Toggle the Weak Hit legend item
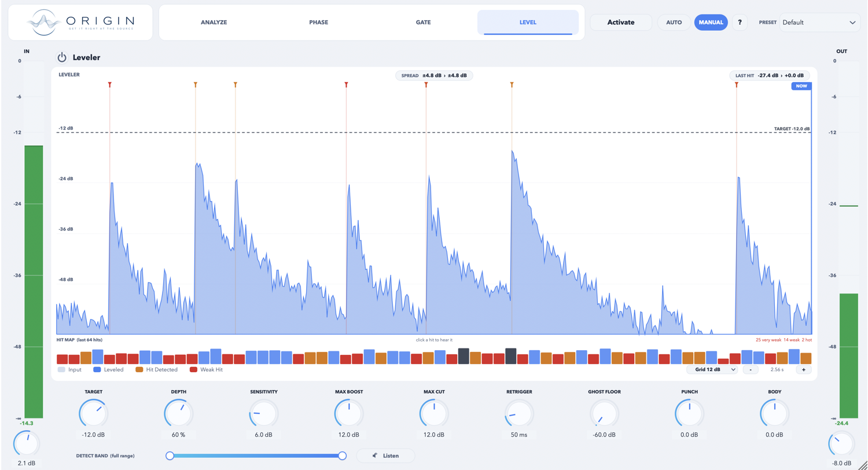868x470 pixels. point(206,369)
